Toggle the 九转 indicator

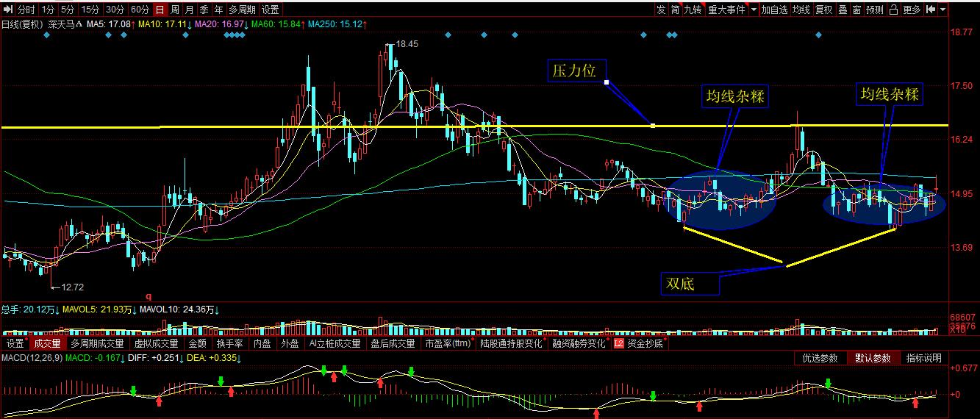pos(693,10)
